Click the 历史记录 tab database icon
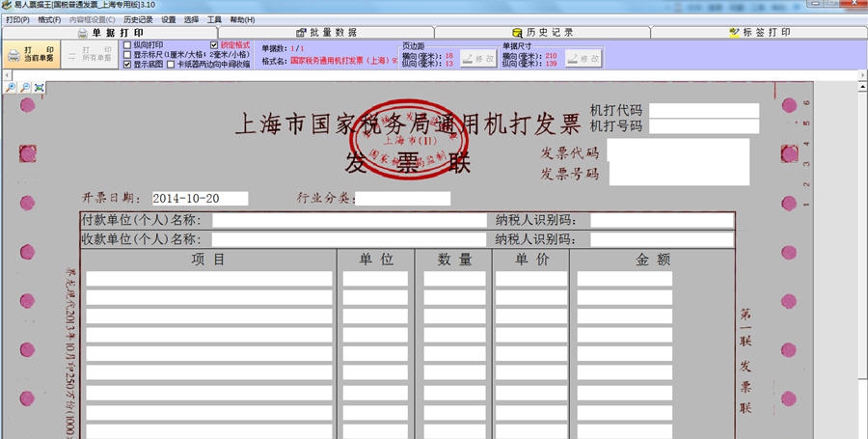Screen dimensions: 868x439 [517, 33]
